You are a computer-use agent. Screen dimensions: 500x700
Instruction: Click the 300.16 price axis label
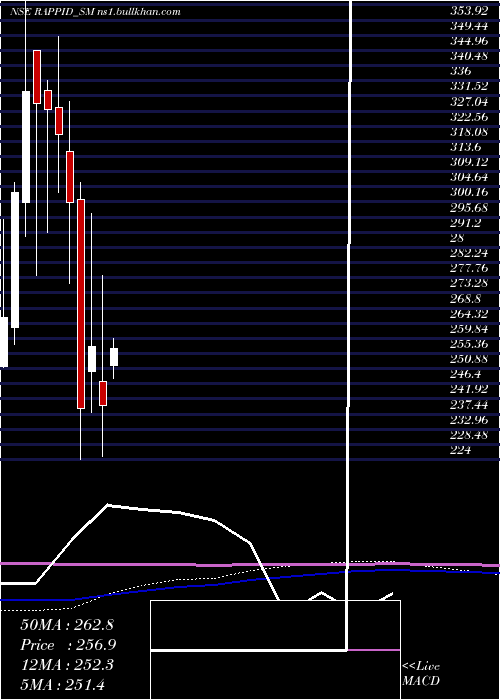(469, 193)
